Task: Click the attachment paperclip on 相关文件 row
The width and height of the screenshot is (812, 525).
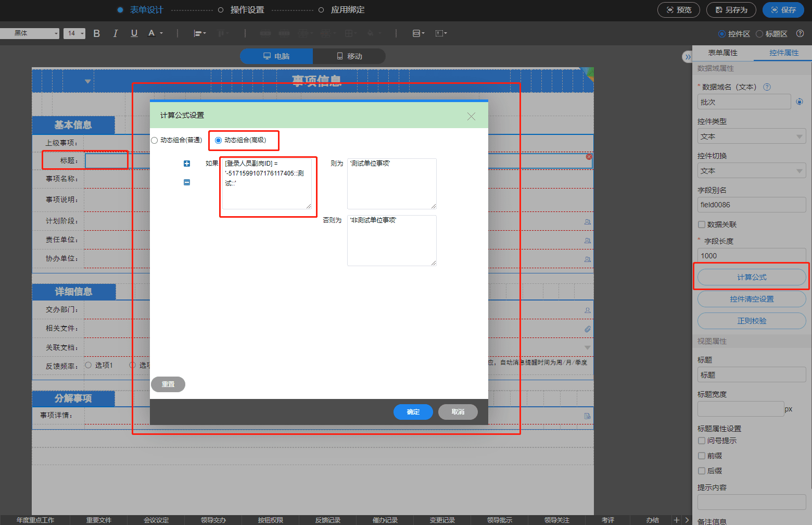Action: tap(588, 329)
